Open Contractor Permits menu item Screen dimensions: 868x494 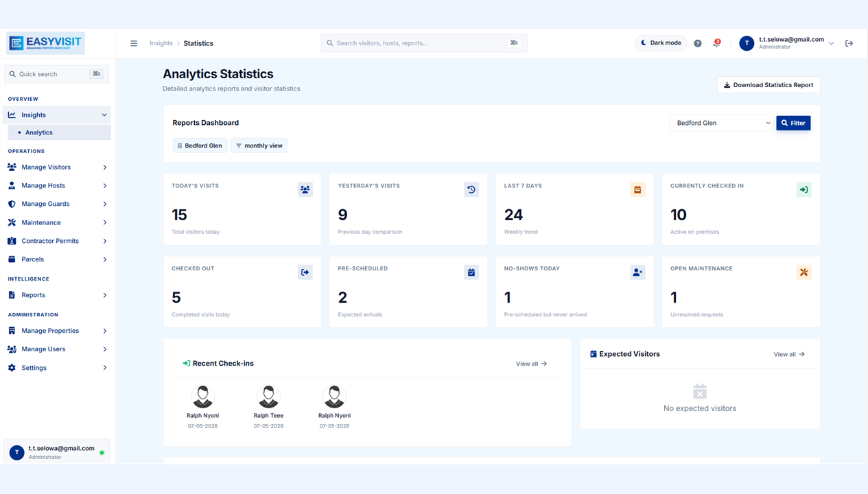coord(58,241)
